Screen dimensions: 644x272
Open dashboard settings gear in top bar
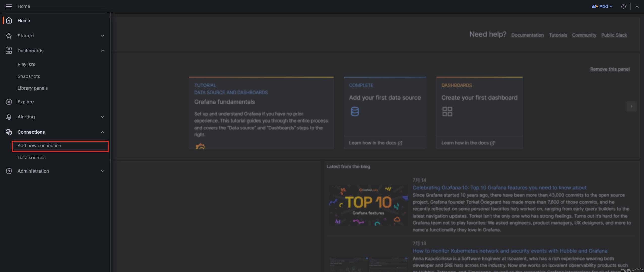click(623, 6)
